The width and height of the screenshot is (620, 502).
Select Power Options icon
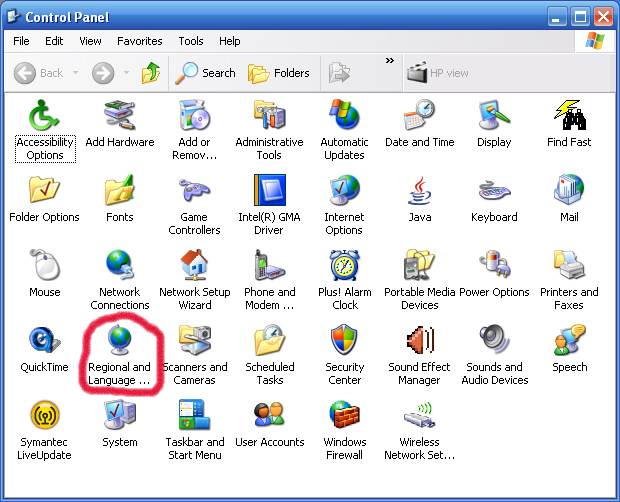pyautogui.click(x=494, y=265)
